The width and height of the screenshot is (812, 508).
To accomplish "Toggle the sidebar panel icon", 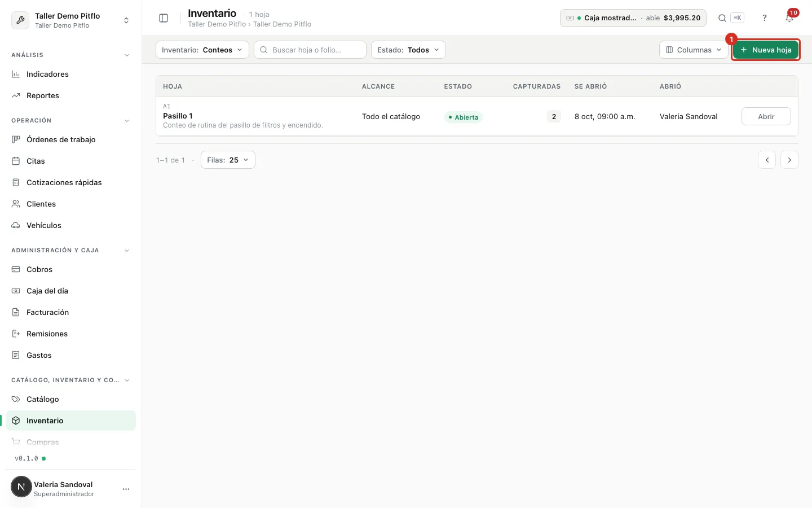I will (x=164, y=18).
